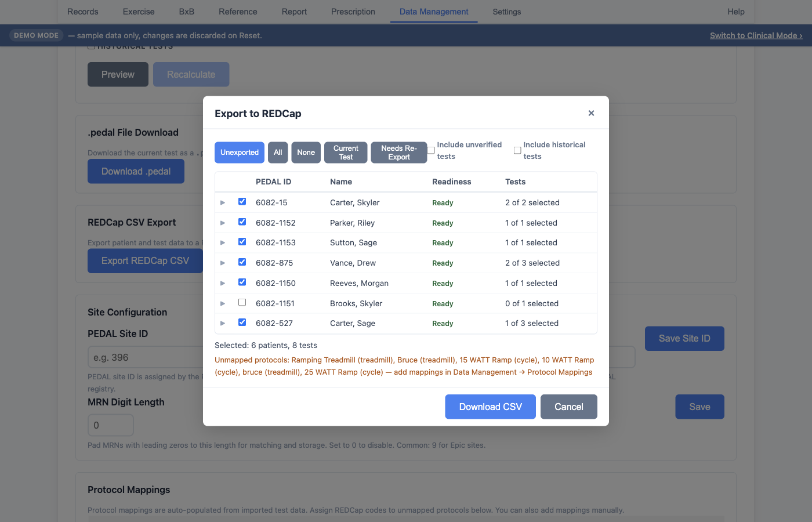This screenshot has width=812, height=522.
Task: Click Download .pedal button
Action: point(136,171)
